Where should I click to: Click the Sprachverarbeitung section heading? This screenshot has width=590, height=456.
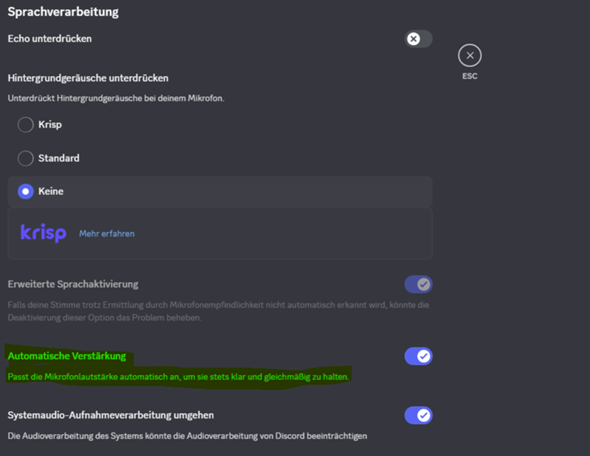pyautogui.click(x=63, y=12)
